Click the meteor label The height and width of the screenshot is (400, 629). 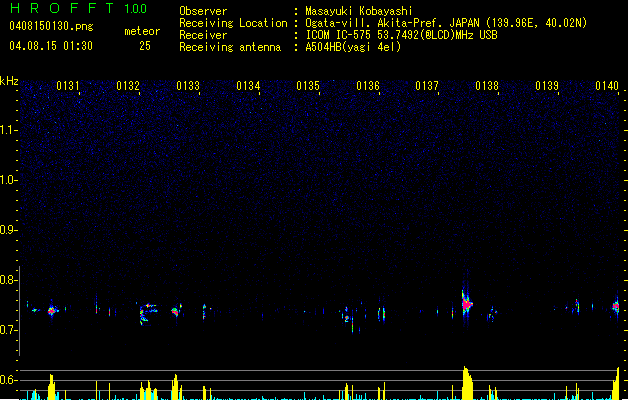tap(142, 31)
